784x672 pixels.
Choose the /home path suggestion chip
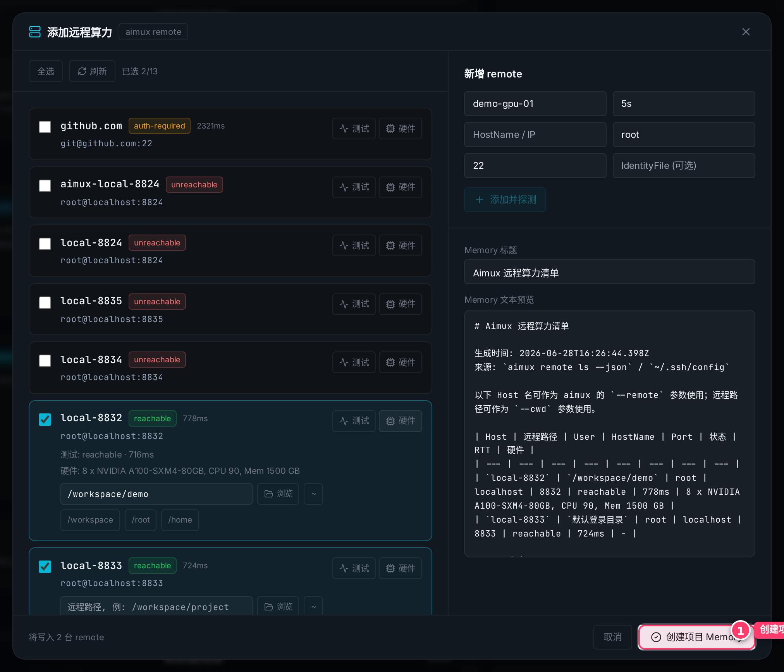[x=180, y=520]
